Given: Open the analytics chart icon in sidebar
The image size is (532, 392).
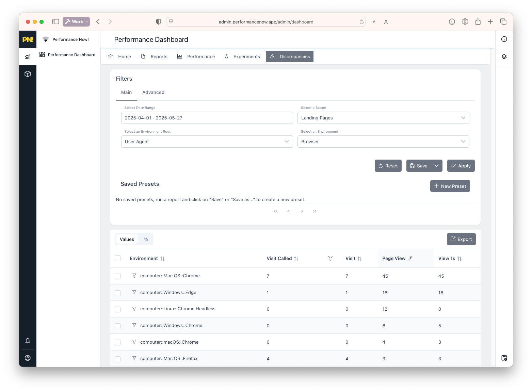Looking at the screenshot, I should [x=28, y=56].
